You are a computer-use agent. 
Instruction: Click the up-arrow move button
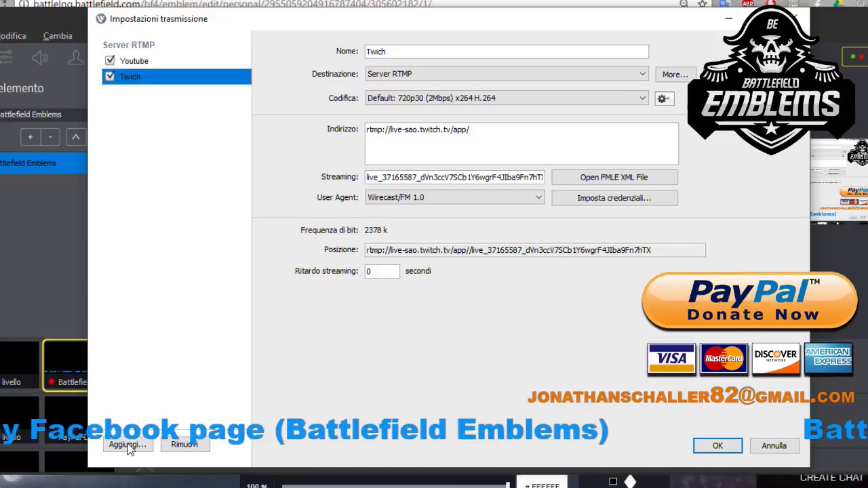pos(76,138)
